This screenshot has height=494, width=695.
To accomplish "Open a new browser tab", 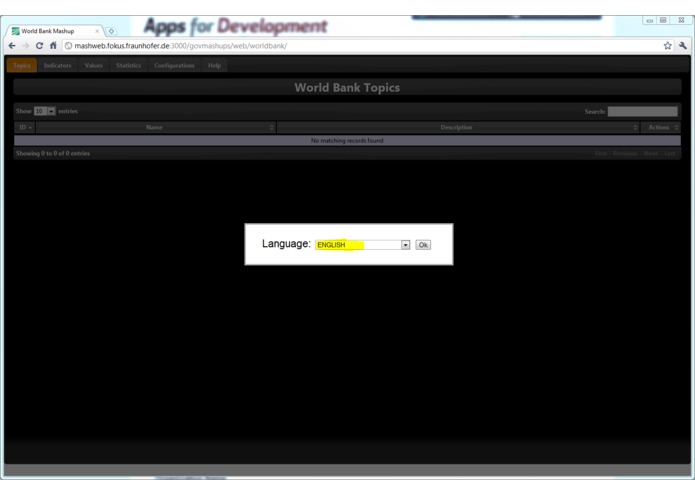I will (x=111, y=31).
